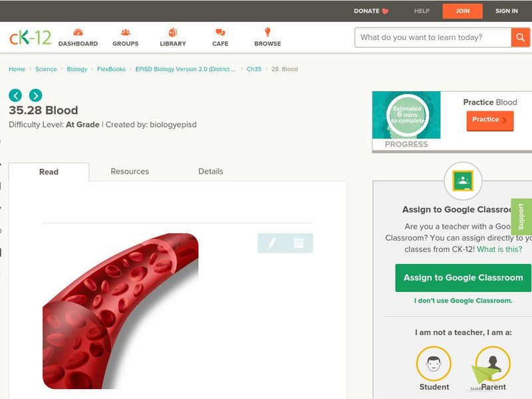Switch to the Details tab
The image size is (532, 399).
point(211,172)
